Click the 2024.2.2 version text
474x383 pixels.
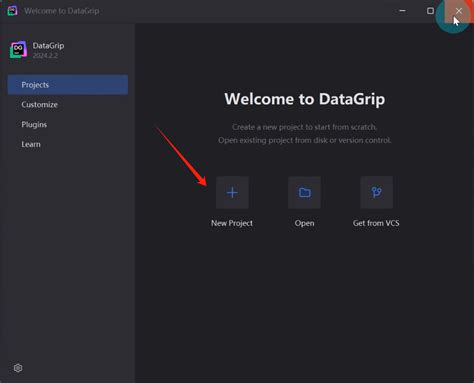45,56
